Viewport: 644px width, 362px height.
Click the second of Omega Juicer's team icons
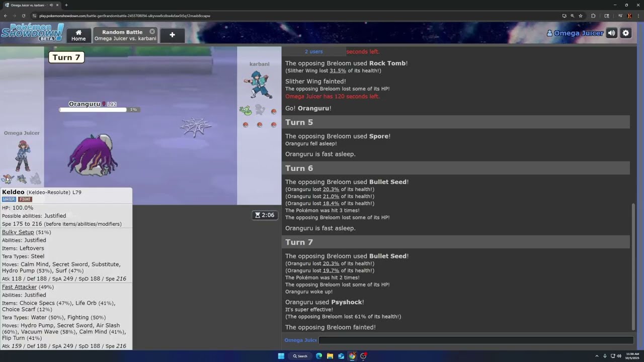point(22,179)
